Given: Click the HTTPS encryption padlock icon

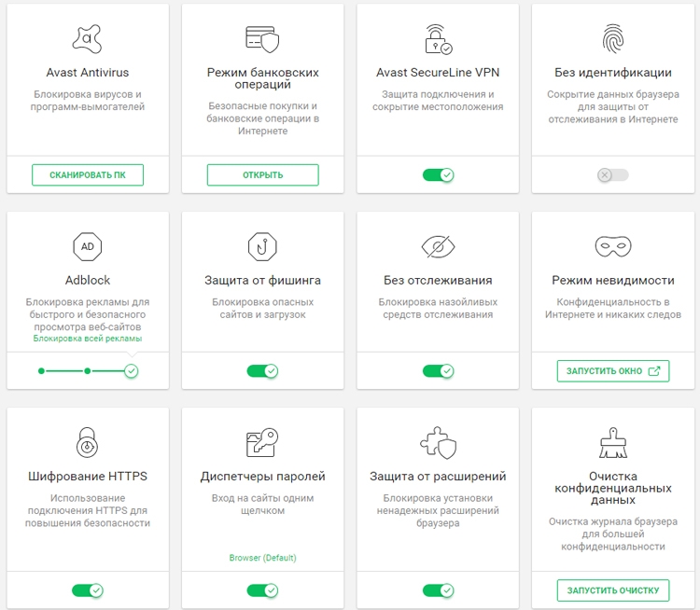Looking at the screenshot, I should 87,443.
